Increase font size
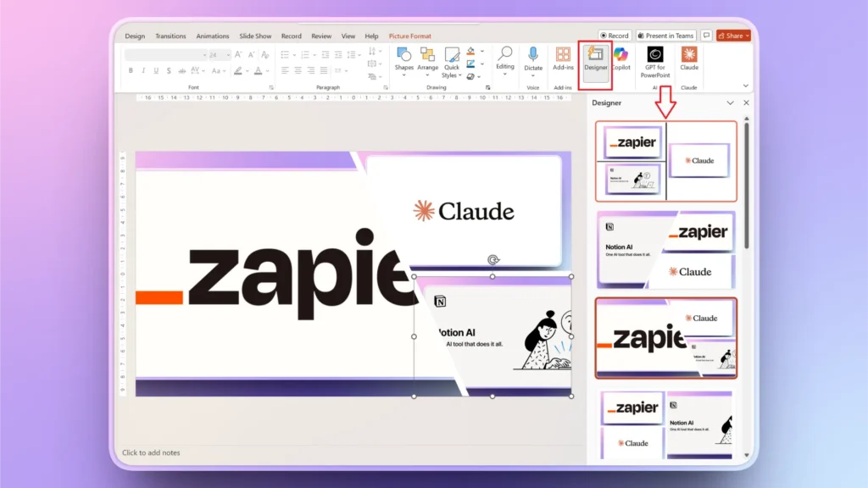868x488 pixels. 238,55
